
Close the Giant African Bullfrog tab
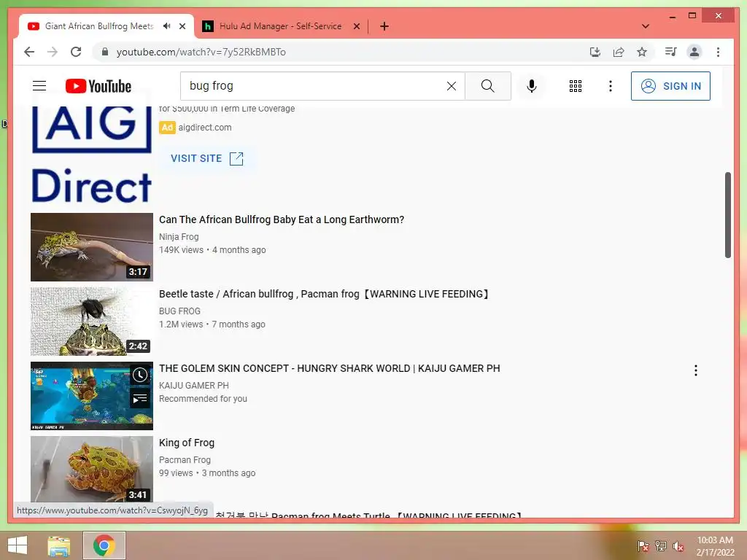pos(182,26)
